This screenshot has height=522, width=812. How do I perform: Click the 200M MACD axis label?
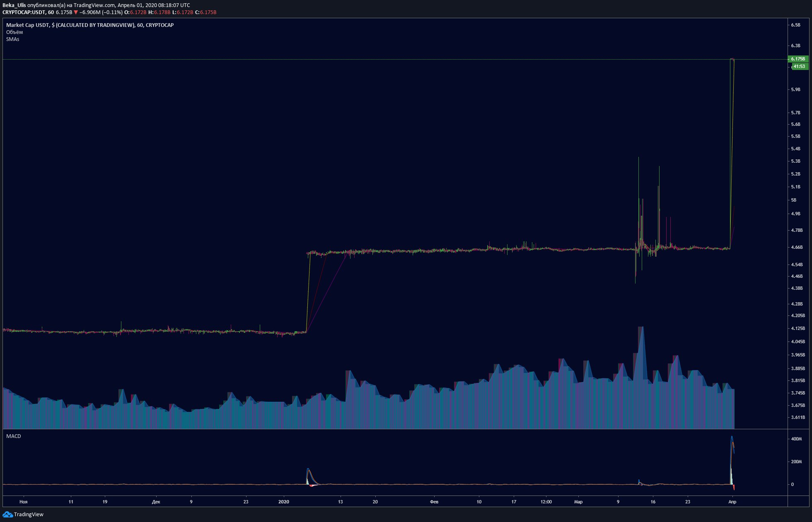[x=796, y=462]
